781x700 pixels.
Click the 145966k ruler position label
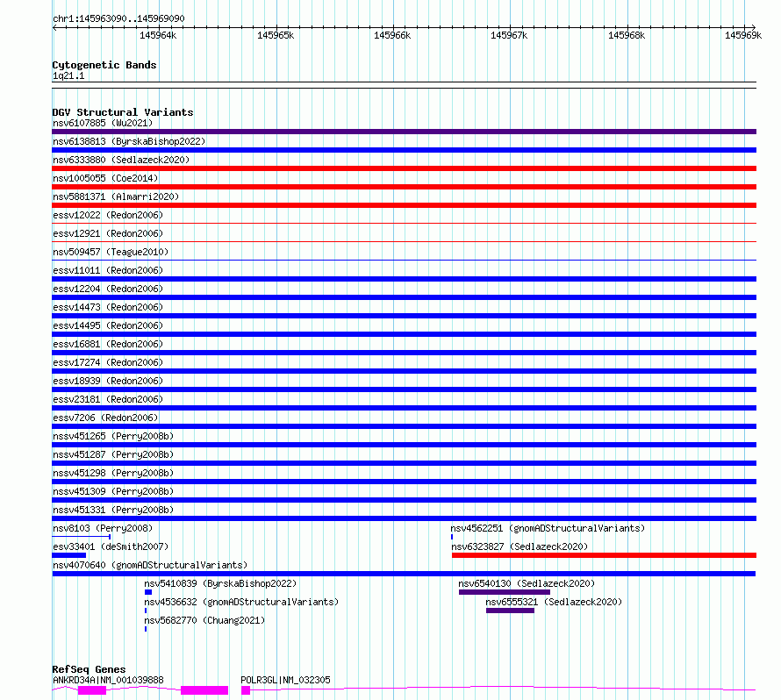392,35
